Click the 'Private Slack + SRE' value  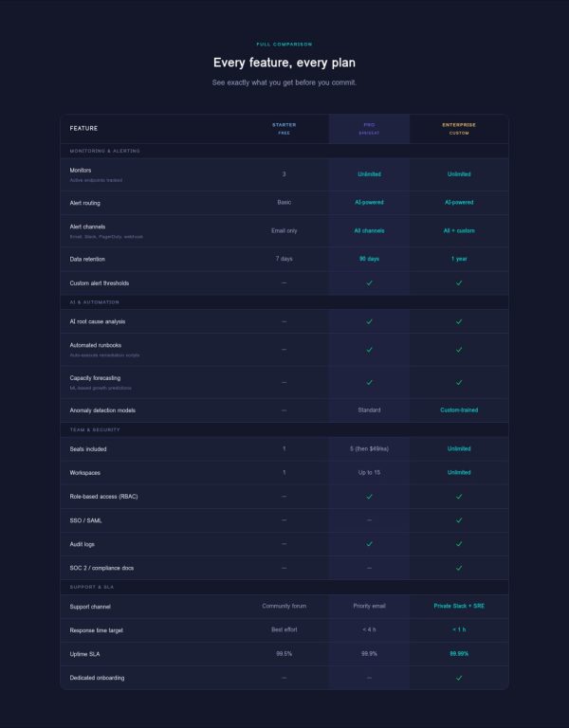459,606
